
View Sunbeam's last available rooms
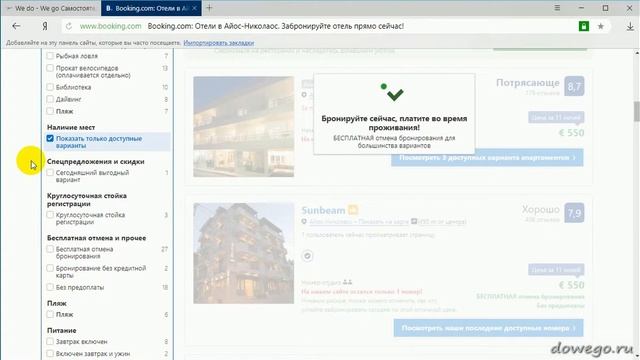click(488, 328)
